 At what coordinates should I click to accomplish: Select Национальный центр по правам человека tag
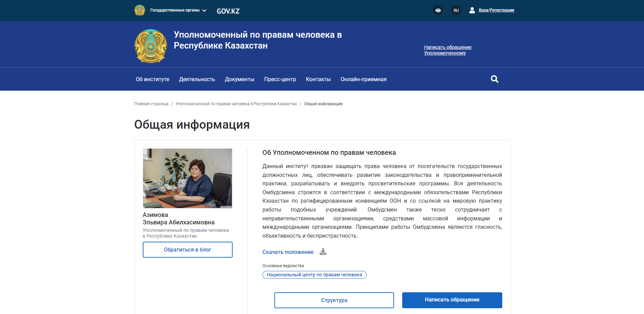pyautogui.click(x=314, y=275)
